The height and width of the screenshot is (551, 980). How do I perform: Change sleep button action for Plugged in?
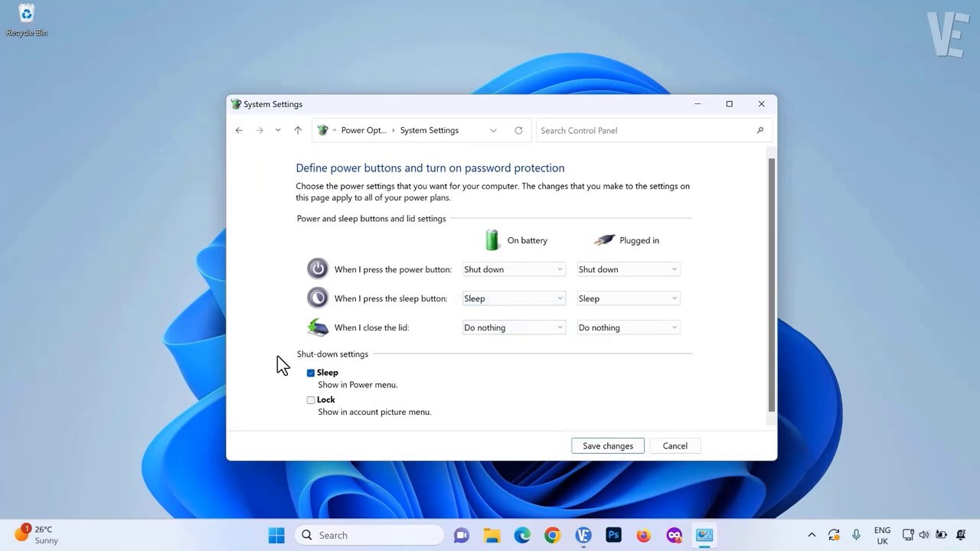(x=629, y=298)
